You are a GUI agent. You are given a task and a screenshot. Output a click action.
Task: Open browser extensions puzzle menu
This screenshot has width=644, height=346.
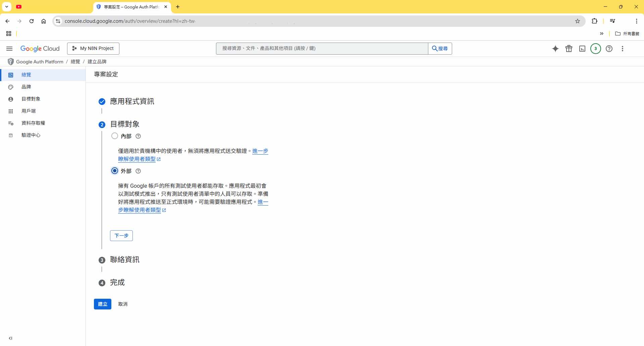click(x=595, y=21)
